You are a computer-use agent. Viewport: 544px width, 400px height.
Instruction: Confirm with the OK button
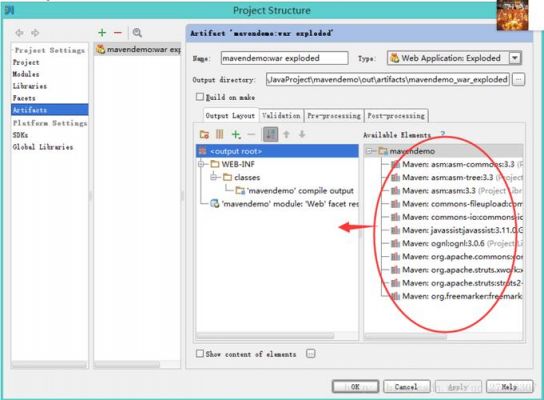tap(355, 386)
